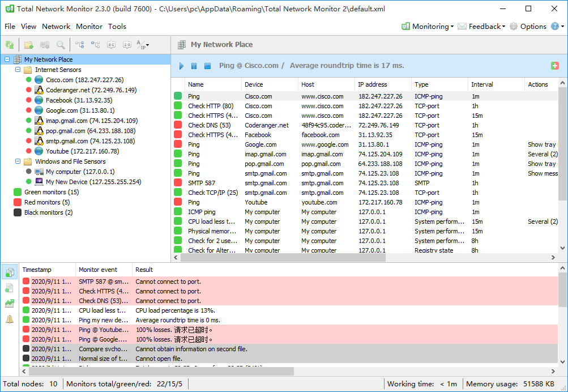Image resolution: width=568 pixels, height=392 pixels.
Task: Click the Timestamp column header in log
Action: pos(47,270)
